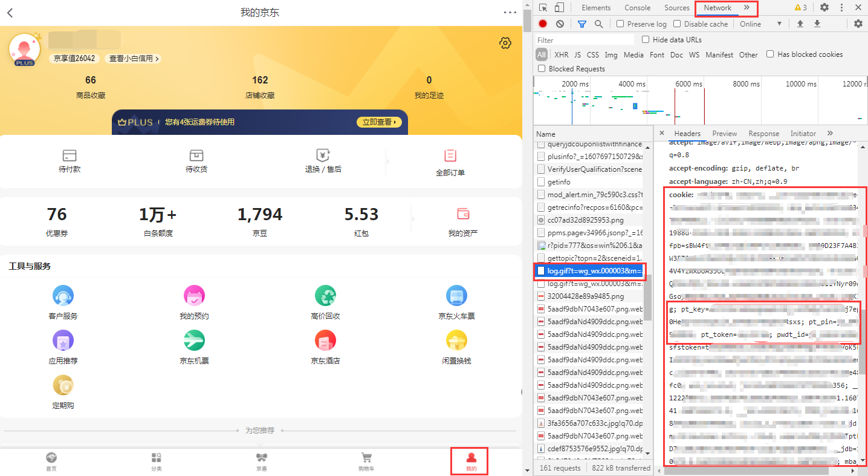Open Response tab of request details
Viewport: 868px width, 476px height.
(x=763, y=134)
